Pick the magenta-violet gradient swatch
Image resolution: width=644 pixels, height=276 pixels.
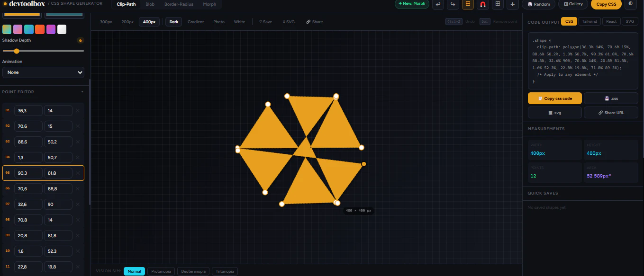51,29
